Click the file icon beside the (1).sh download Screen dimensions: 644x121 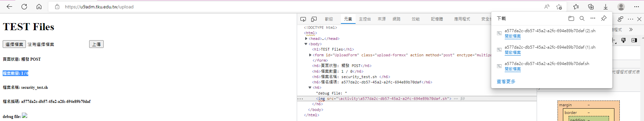pyautogui.click(x=499, y=50)
